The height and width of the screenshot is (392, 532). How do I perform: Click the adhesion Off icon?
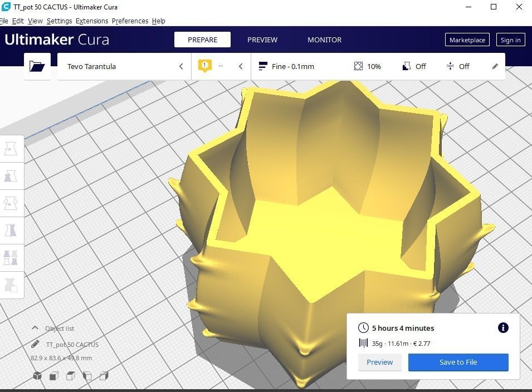pos(450,66)
